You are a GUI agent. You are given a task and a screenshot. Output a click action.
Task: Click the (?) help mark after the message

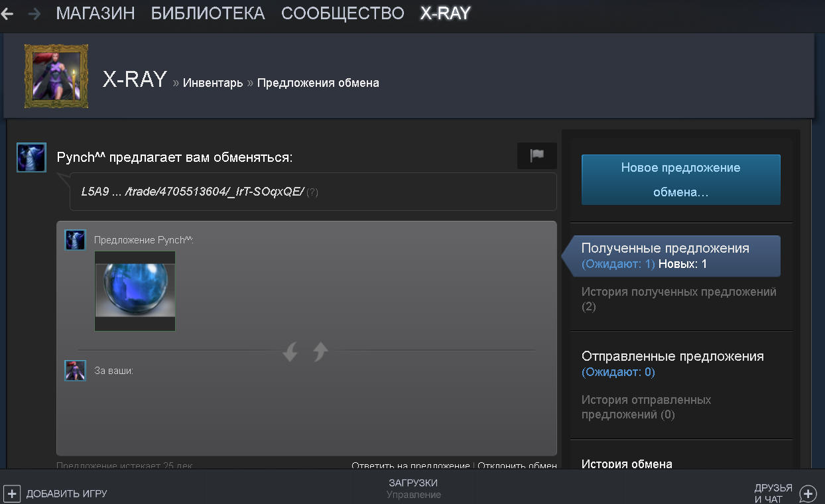(x=312, y=192)
